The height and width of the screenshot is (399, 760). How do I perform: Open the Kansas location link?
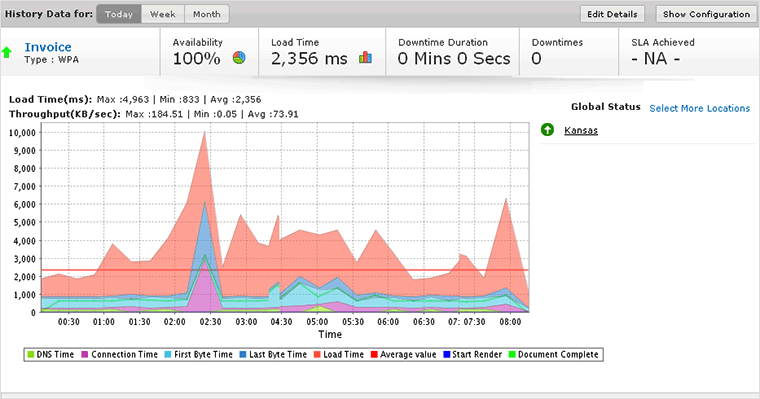tap(581, 130)
